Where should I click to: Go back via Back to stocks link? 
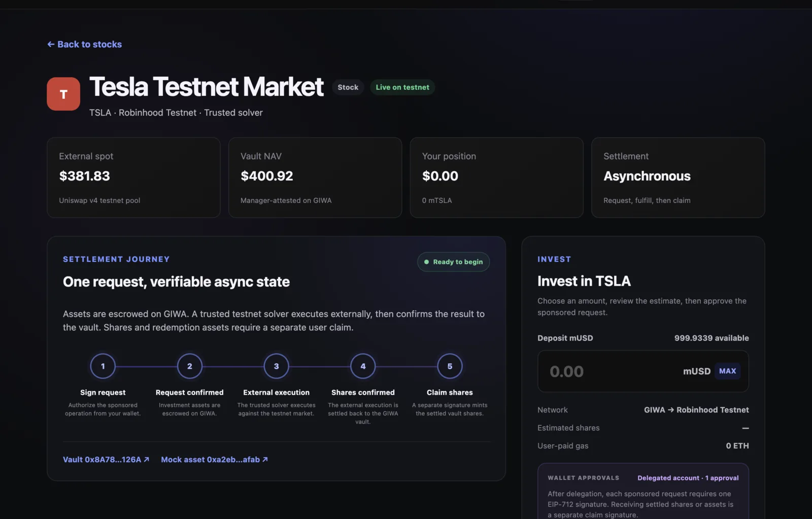pyautogui.click(x=85, y=44)
